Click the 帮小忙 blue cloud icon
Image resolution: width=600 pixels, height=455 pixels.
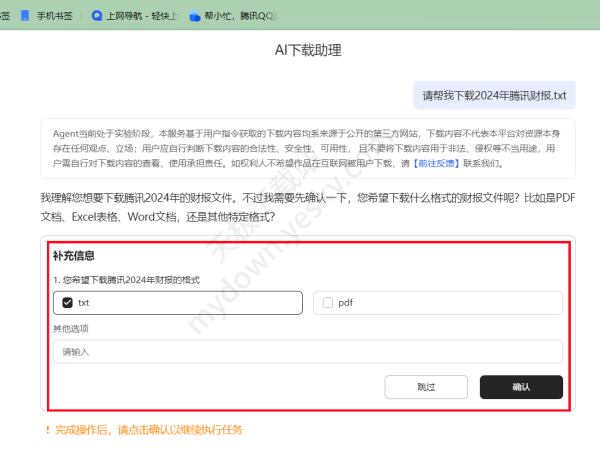click(195, 16)
